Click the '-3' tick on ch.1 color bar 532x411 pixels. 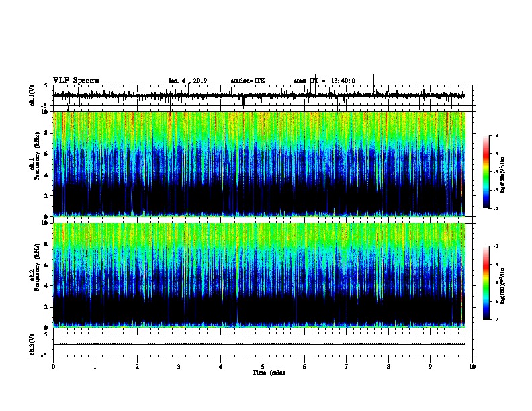pos(495,135)
